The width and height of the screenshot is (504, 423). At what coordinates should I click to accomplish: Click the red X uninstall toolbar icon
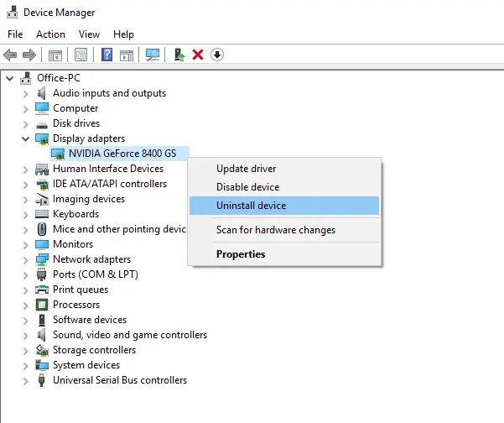198,55
